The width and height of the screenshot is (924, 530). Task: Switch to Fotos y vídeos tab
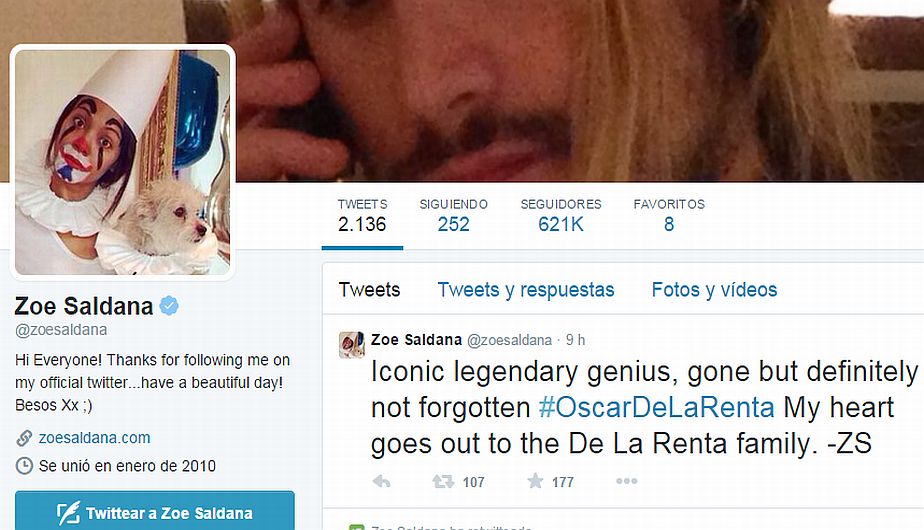714,289
